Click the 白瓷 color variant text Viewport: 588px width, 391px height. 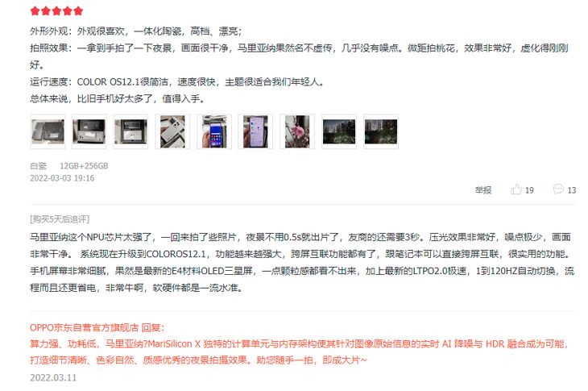[38, 166]
